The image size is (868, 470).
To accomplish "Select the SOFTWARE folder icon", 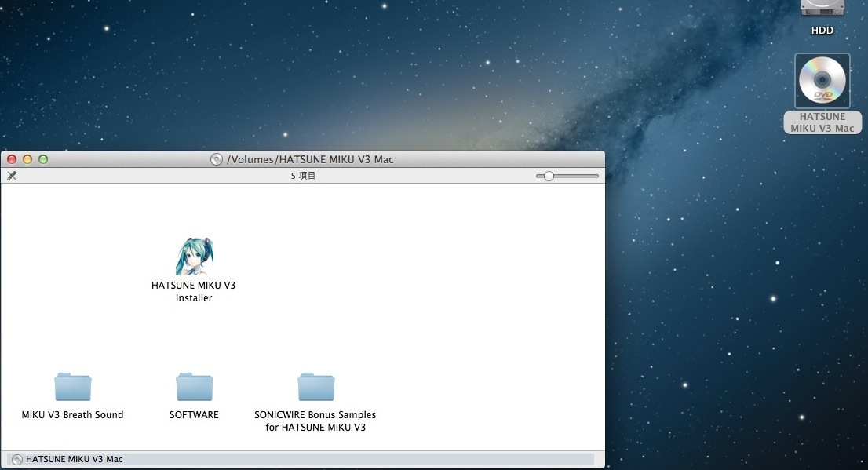I will pos(195,386).
